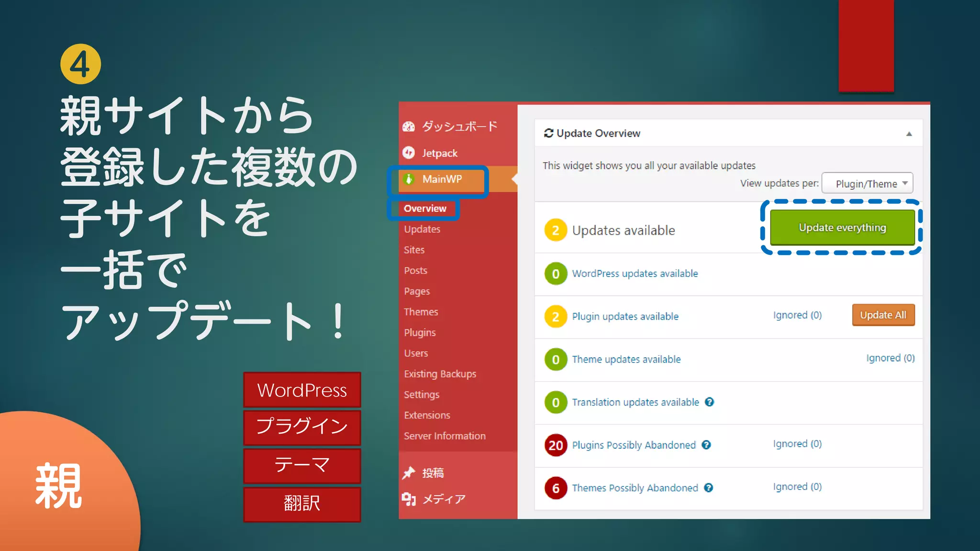Click the red 翻訳 label box
The image size is (980, 551).
point(302,504)
